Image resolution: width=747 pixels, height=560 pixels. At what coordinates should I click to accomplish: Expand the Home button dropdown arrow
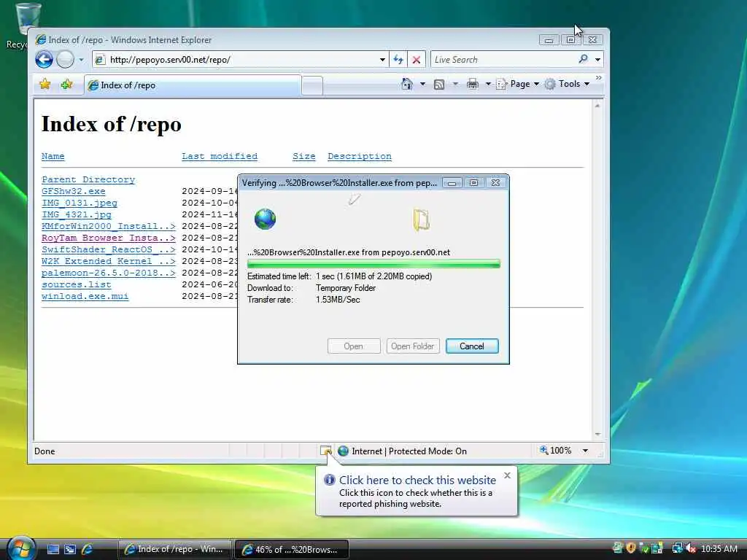click(422, 85)
